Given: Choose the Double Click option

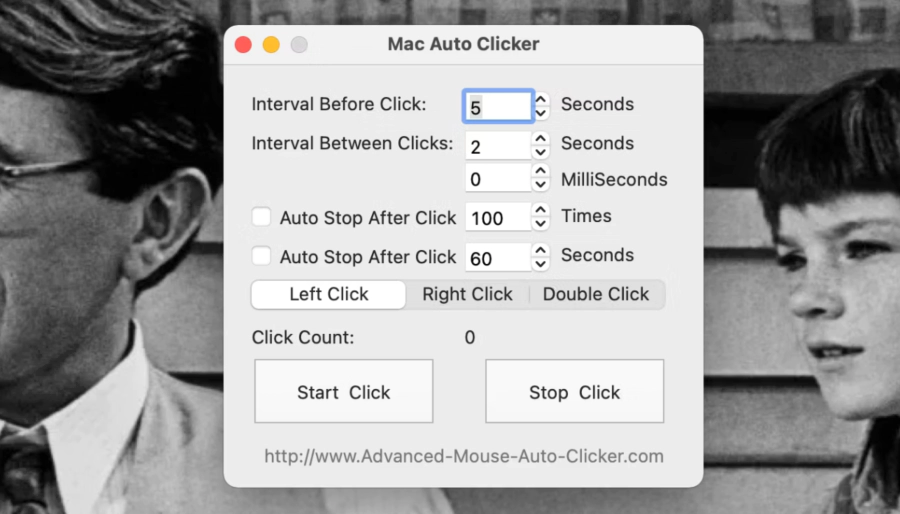Looking at the screenshot, I should tap(596, 294).
